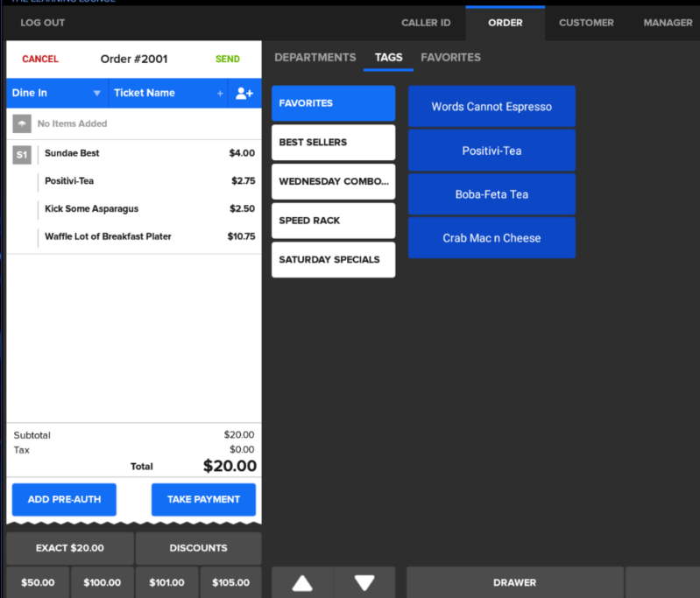
Task: Click the plus icon beside Ticket Name
Action: pyautogui.click(x=220, y=93)
